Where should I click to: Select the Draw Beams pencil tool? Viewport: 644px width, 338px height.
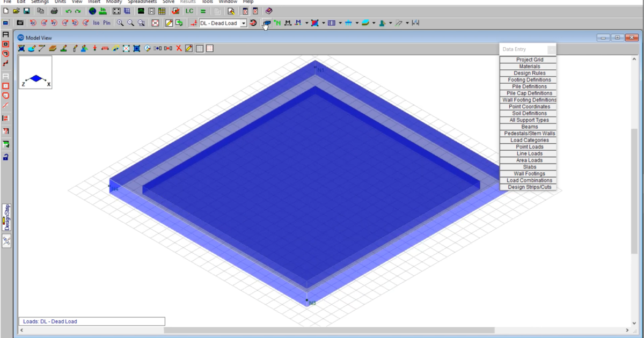tap(41, 48)
